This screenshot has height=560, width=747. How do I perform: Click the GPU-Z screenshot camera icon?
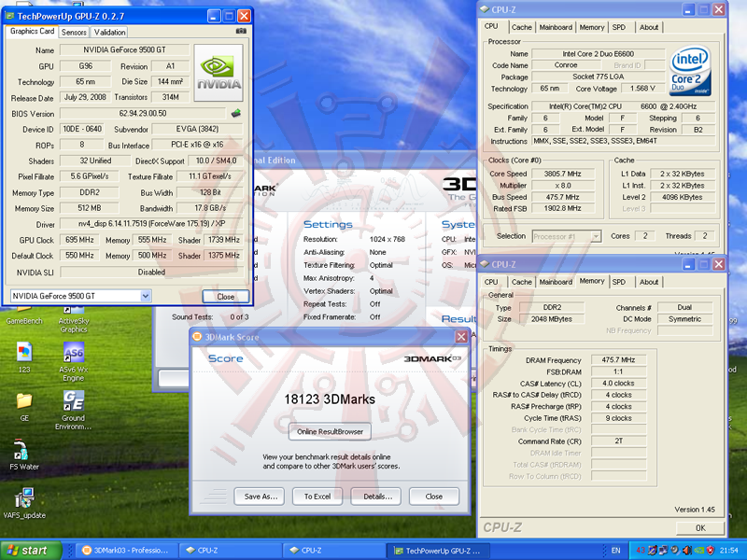pyautogui.click(x=241, y=31)
